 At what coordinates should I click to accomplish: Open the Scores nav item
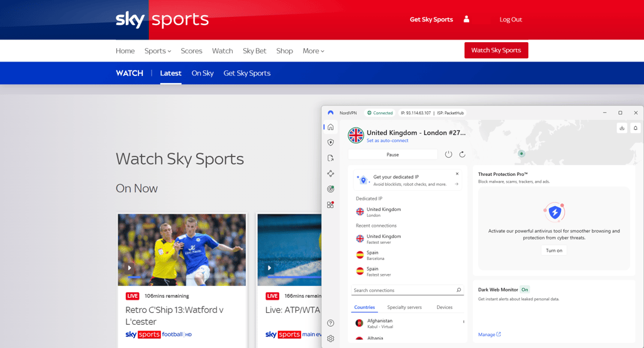pyautogui.click(x=191, y=51)
